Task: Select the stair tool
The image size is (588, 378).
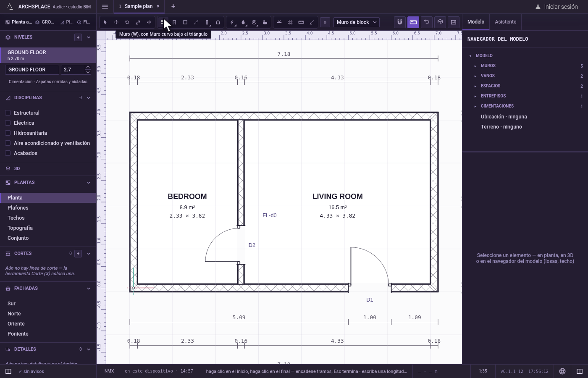Action: pyautogui.click(x=196, y=22)
